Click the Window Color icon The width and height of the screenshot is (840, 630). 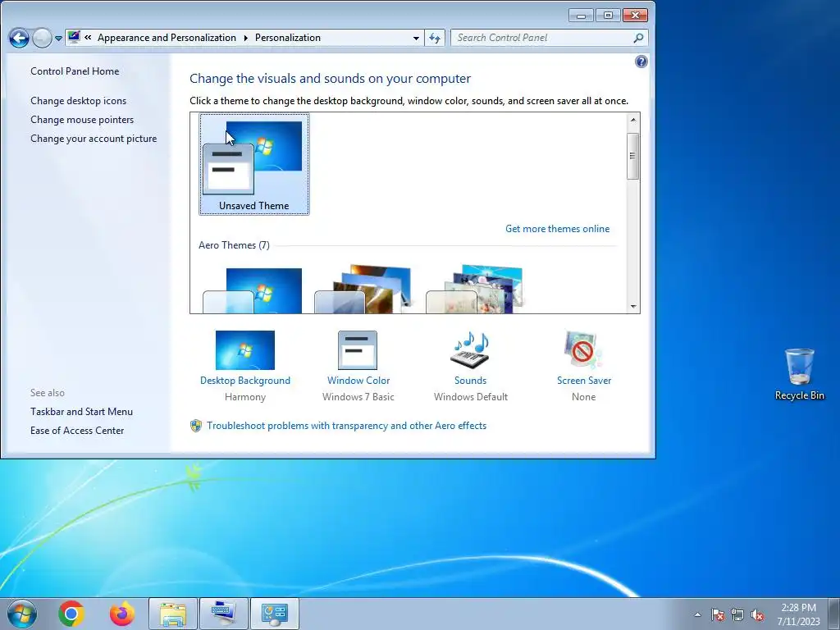coord(358,349)
